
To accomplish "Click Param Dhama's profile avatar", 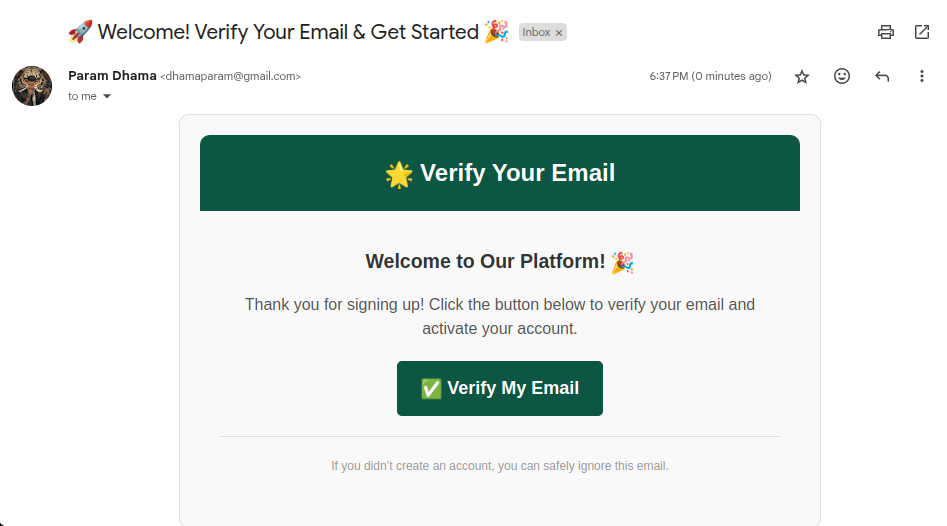I will (x=32, y=86).
